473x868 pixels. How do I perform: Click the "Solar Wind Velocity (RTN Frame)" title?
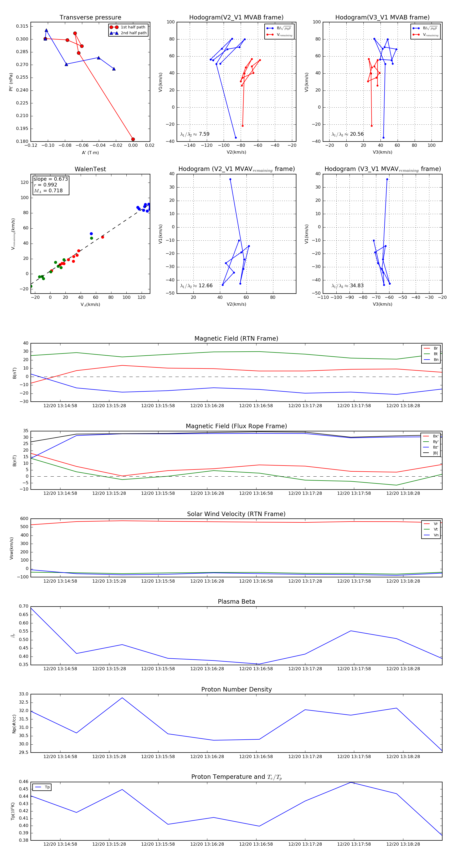click(x=236, y=514)
